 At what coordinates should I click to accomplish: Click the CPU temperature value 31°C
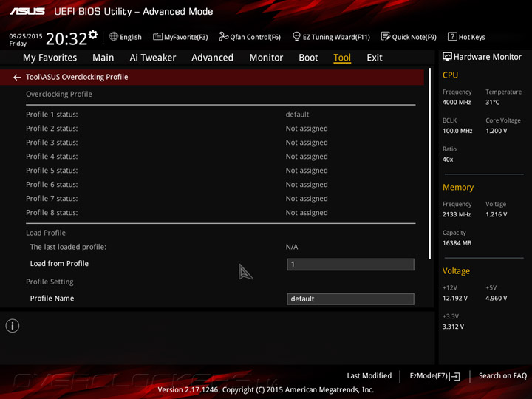click(x=492, y=102)
